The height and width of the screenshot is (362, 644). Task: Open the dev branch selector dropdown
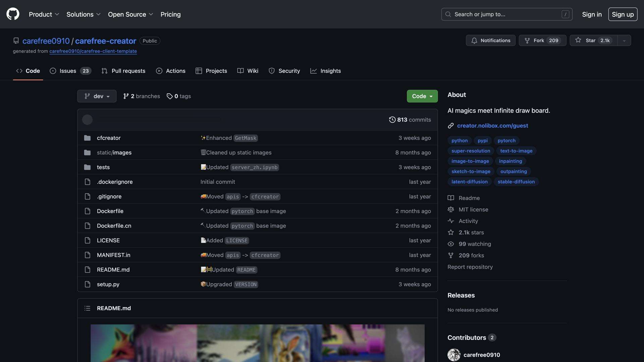pos(97,96)
